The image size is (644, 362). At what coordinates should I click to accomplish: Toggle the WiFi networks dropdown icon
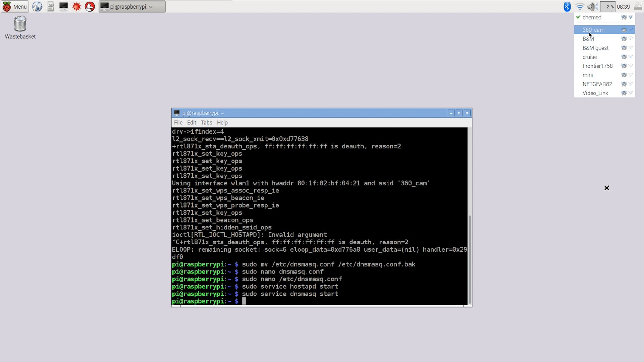tap(580, 6)
